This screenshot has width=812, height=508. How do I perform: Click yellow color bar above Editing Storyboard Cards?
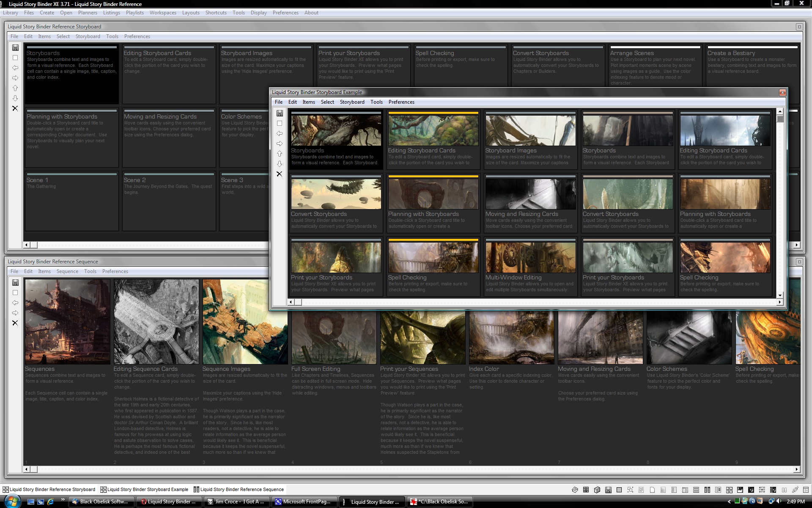(433, 113)
